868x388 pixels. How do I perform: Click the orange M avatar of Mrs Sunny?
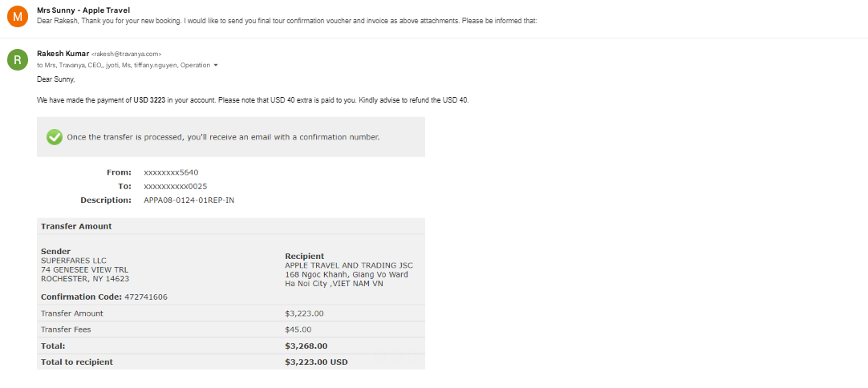(17, 16)
